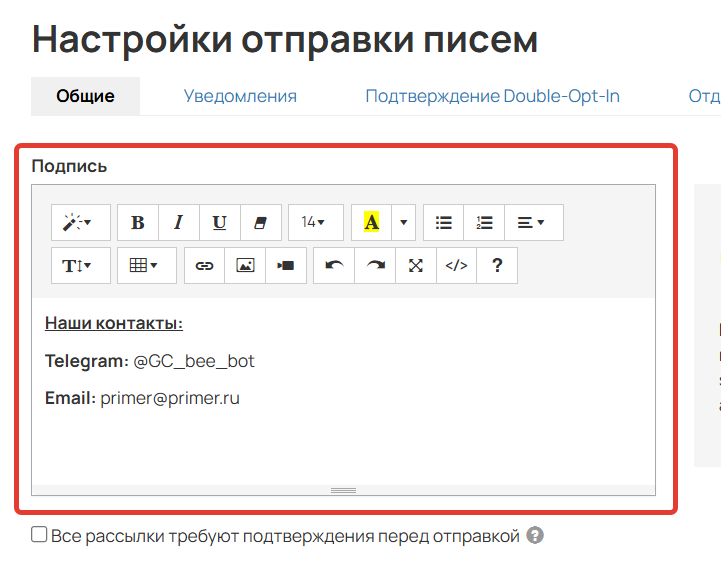Viewport: 721px width, 563px height.
Task: Redo the last edit
Action: click(x=375, y=265)
